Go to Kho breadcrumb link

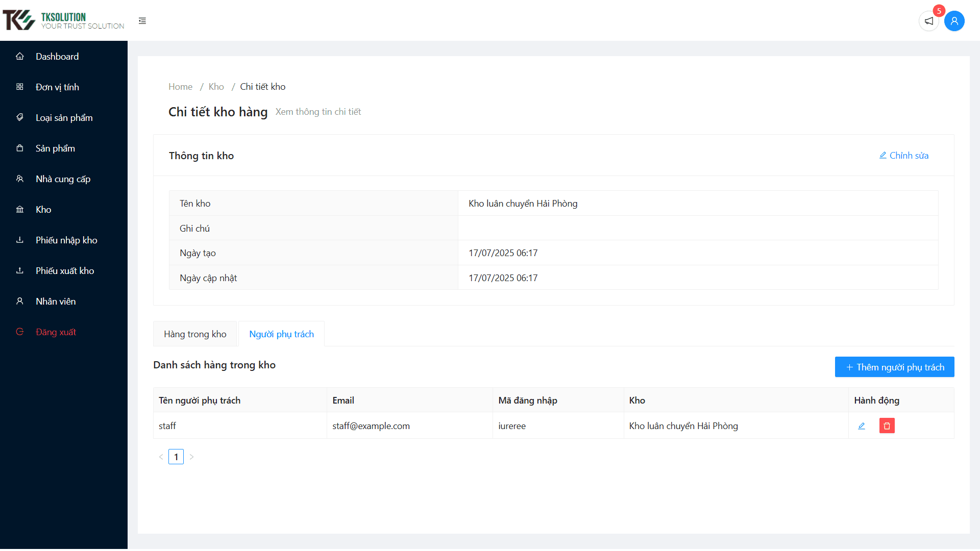pyautogui.click(x=216, y=87)
